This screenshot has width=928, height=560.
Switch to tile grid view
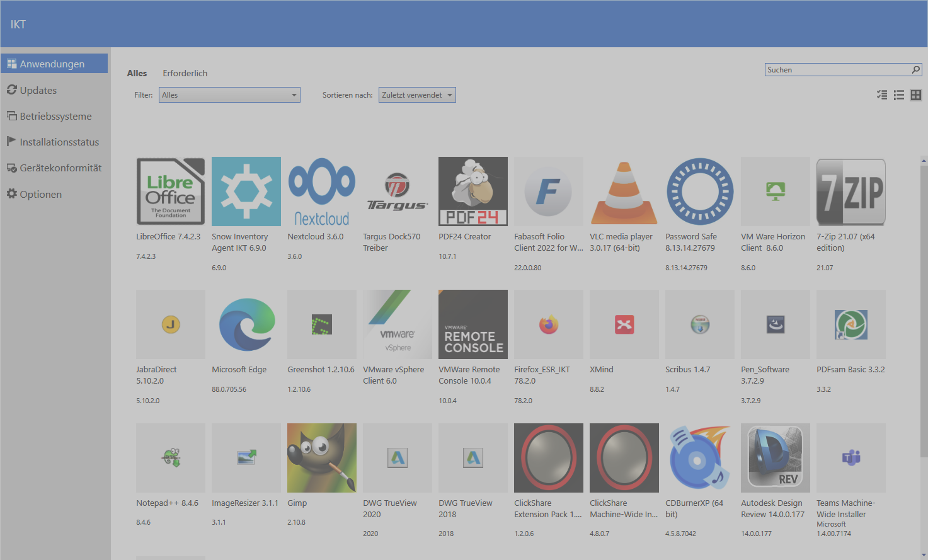(916, 95)
